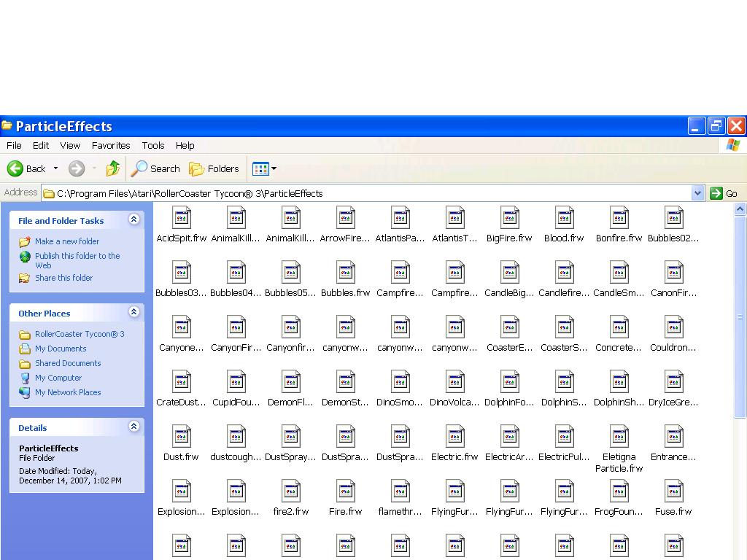Screen dimensions: 747x560
Task: Select the Blood.frw file icon
Action: point(564,218)
